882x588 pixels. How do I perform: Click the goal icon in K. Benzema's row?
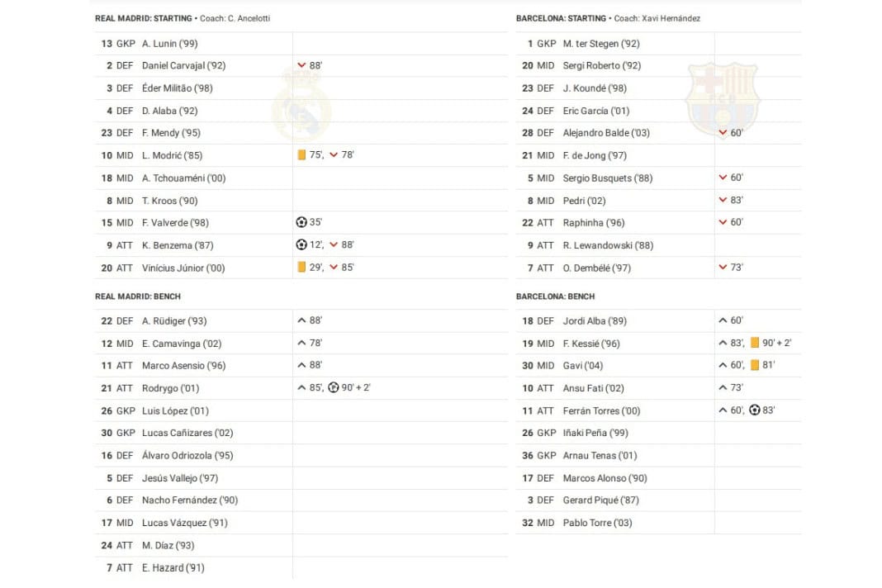click(301, 244)
